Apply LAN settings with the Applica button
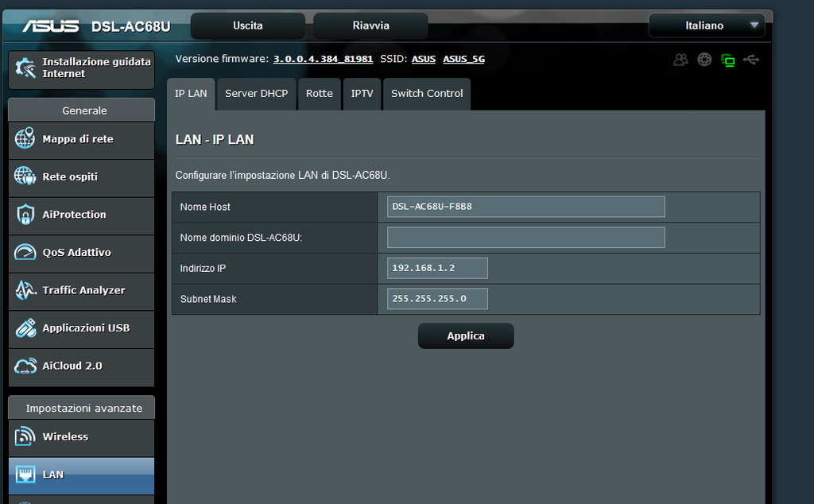The height and width of the screenshot is (504, 814). click(x=466, y=335)
